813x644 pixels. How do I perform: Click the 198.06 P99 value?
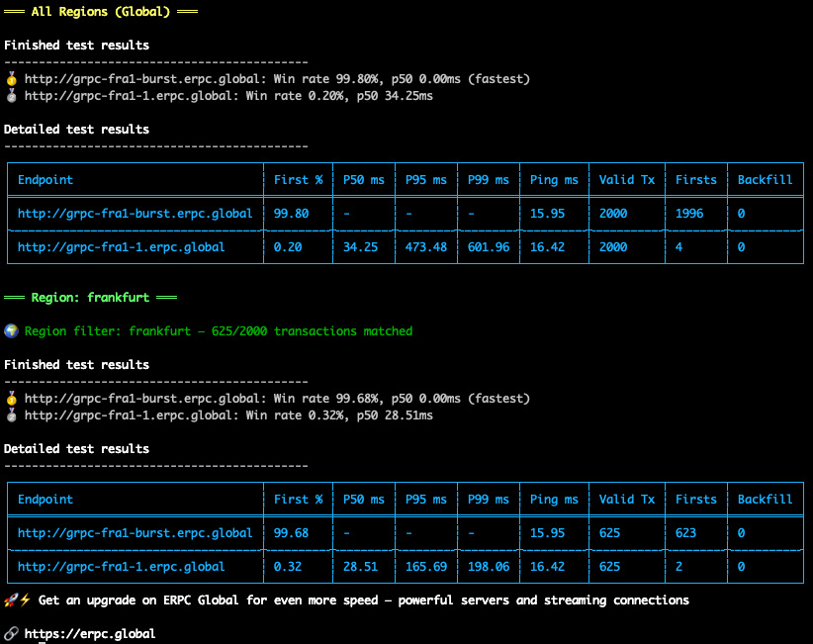tap(489, 567)
